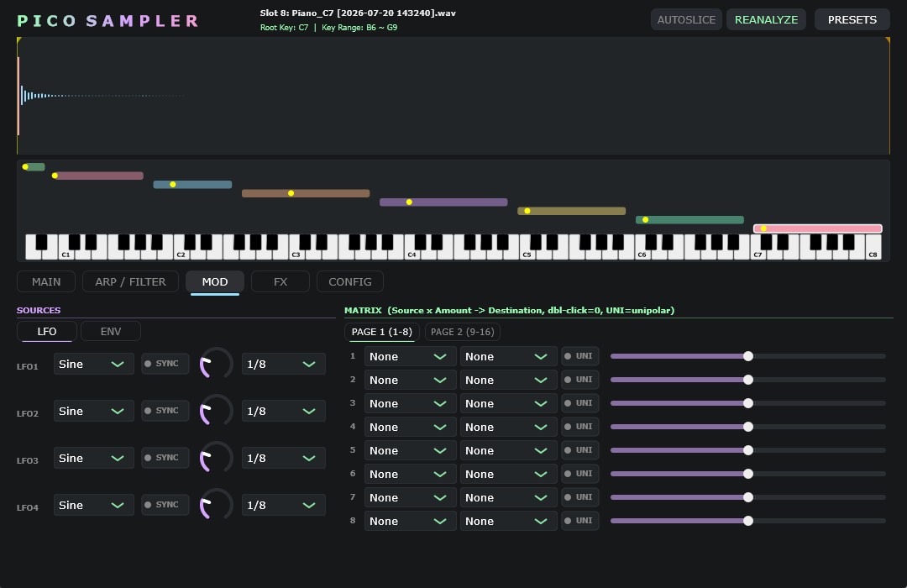Enable UNI on matrix row 1
Image resolution: width=907 pixels, height=588 pixels.
(579, 356)
